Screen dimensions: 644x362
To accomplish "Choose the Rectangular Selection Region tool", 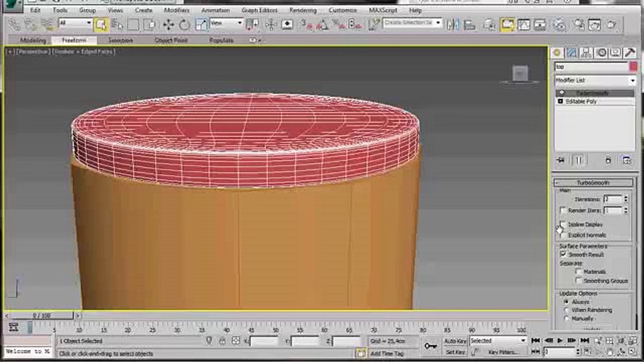I will point(133,24).
